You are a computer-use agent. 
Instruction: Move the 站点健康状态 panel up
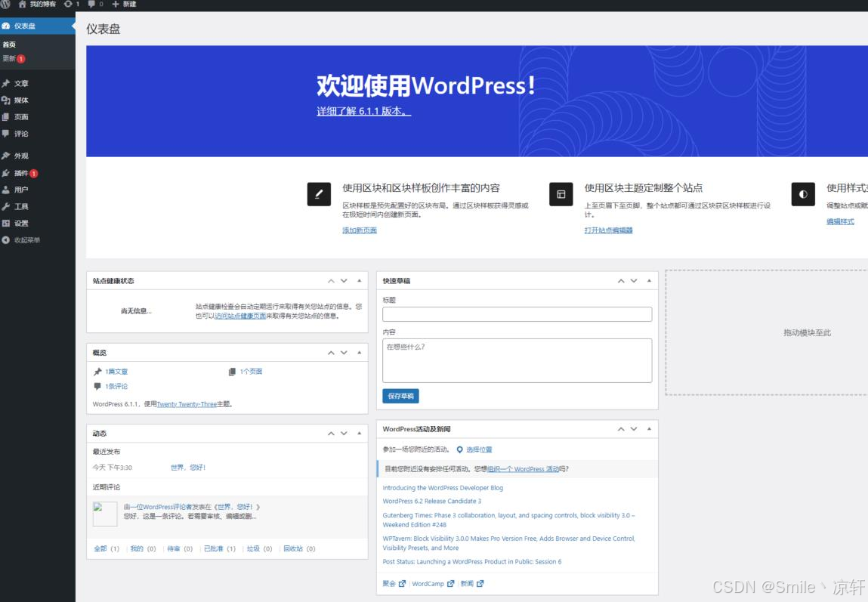(x=331, y=281)
